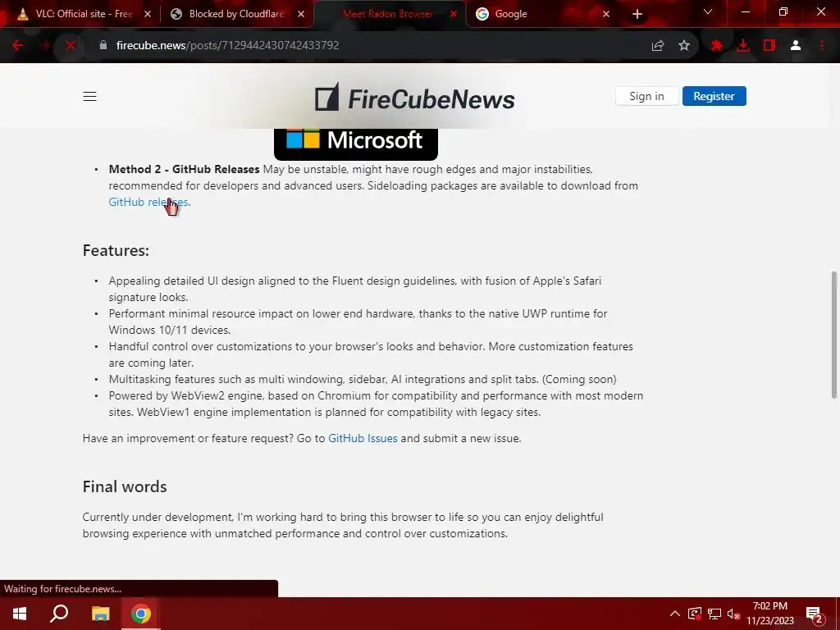
Task: Switch to the Blocked by Cloudflare tab
Action: [235, 14]
